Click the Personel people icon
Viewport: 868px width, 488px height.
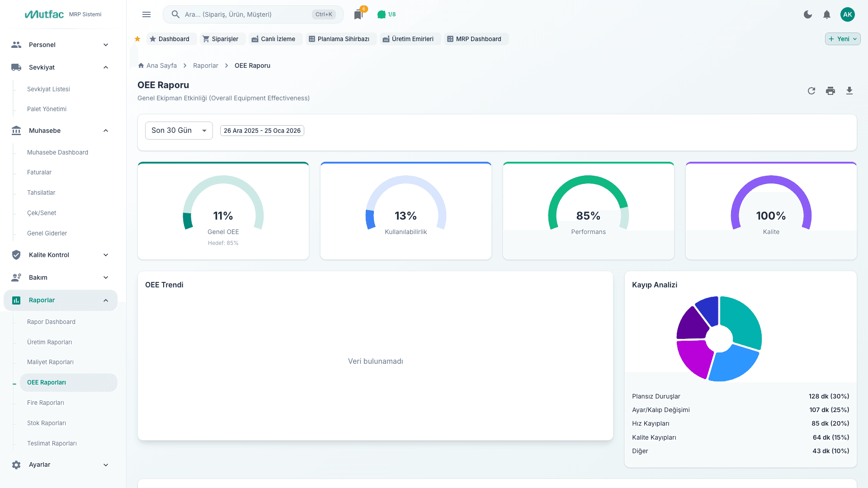coord(16,45)
